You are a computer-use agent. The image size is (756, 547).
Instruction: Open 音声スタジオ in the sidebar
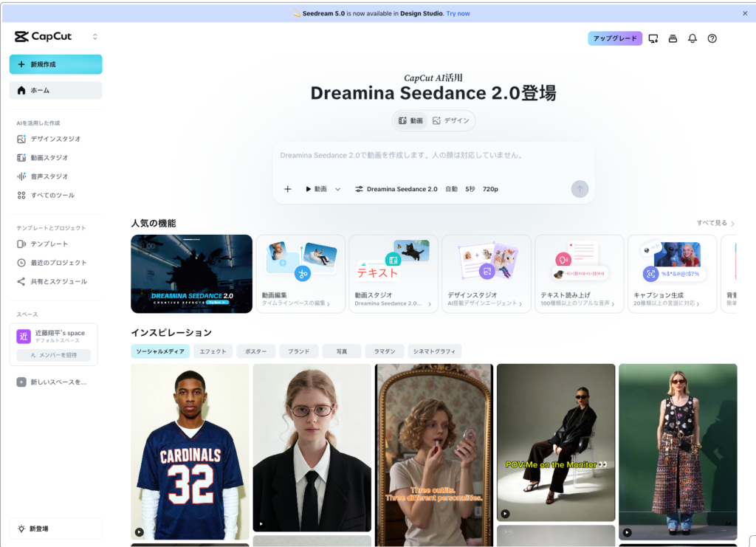coord(49,176)
